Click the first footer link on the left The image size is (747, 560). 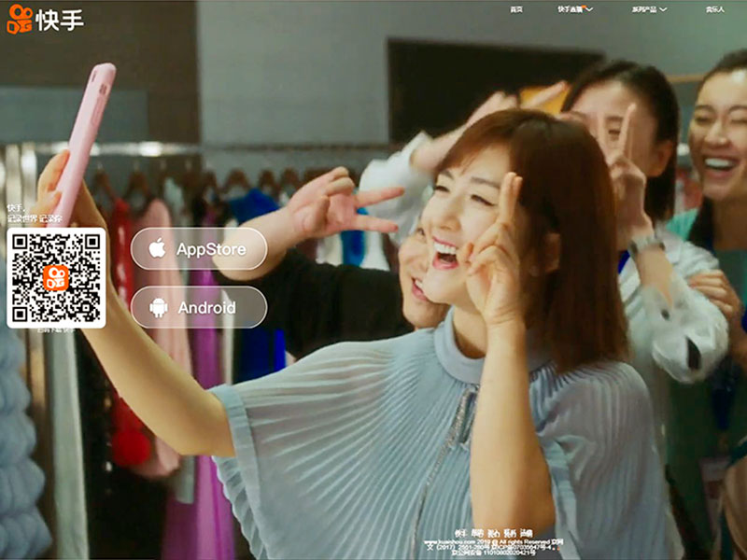point(459,533)
